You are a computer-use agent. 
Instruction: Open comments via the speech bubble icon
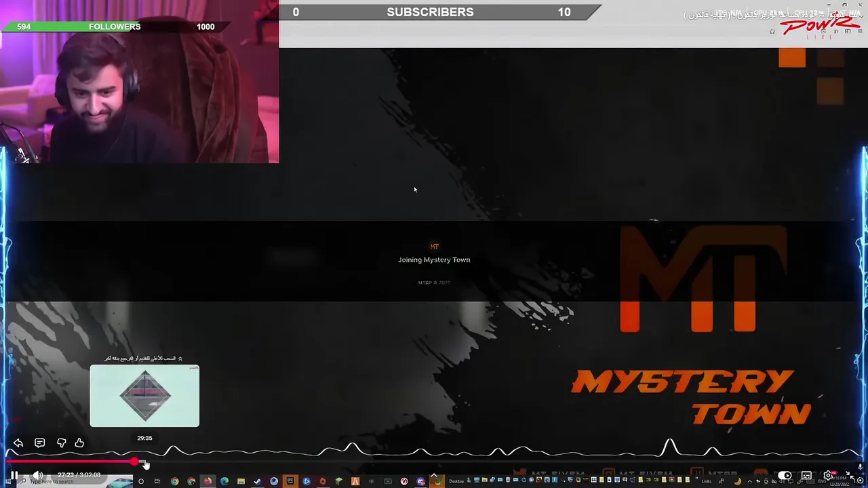(x=39, y=443)
